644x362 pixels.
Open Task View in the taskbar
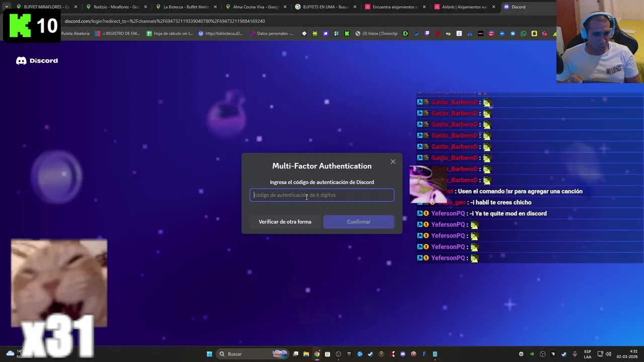[295, 354]
